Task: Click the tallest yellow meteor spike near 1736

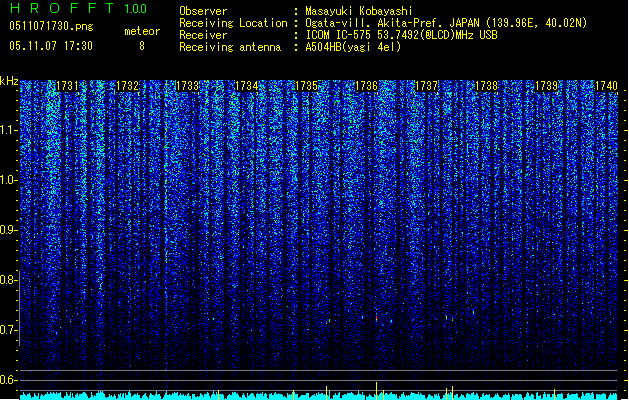Action: 376,391
